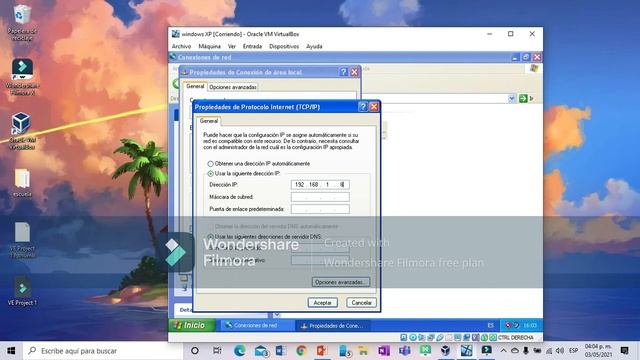
Task: Click Windows Start button on host taskbar
Action: click(11, 351)
